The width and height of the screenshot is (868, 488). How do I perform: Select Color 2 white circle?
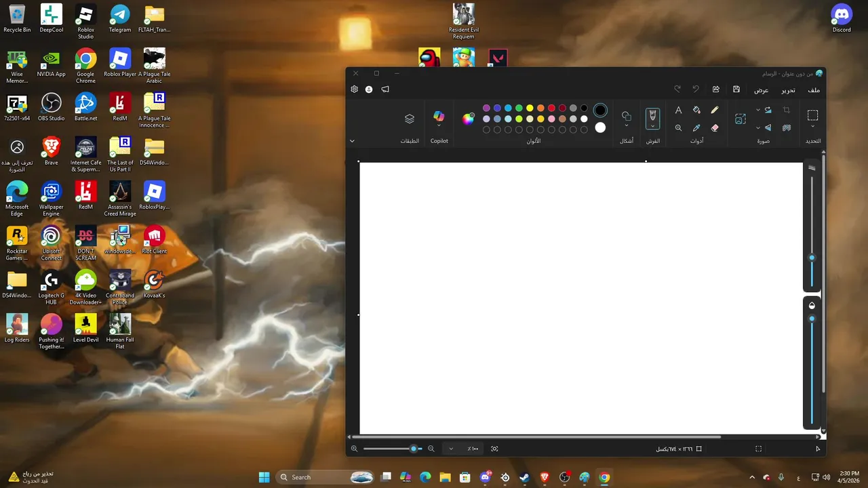point(600,127)
